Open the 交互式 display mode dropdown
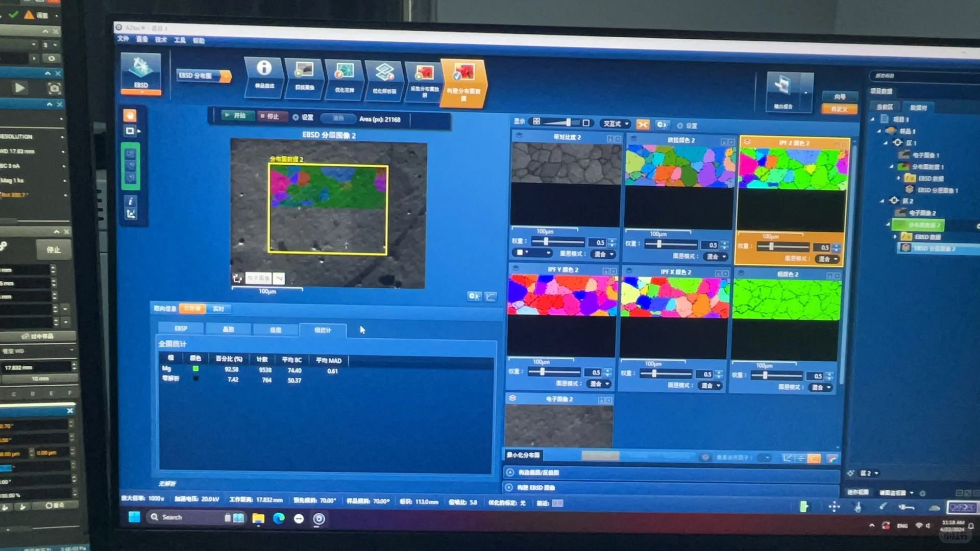980x551 pixels. pyautogui.click(x=615, y=124)
